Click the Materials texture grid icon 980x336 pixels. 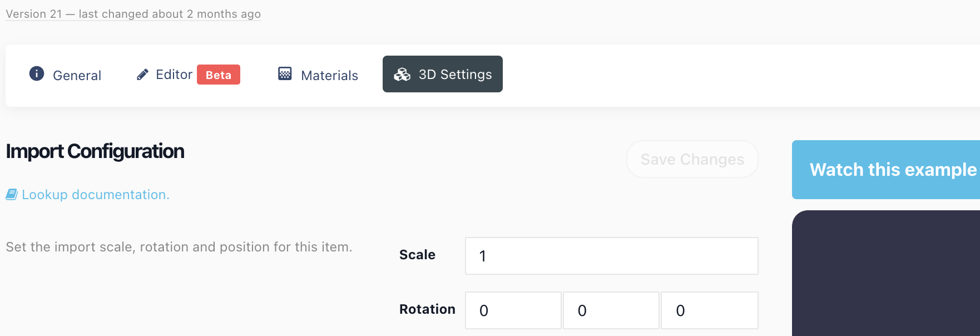[285, 73]
